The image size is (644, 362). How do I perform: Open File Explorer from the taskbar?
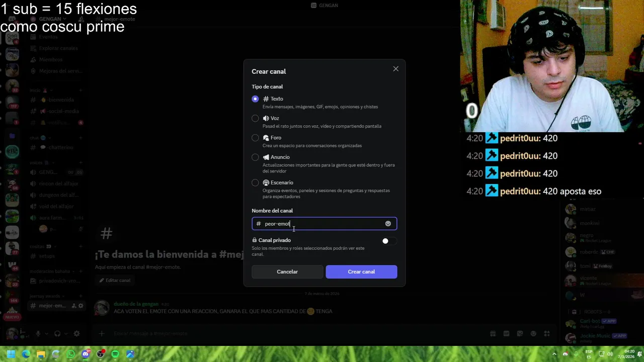click(41, 354)
